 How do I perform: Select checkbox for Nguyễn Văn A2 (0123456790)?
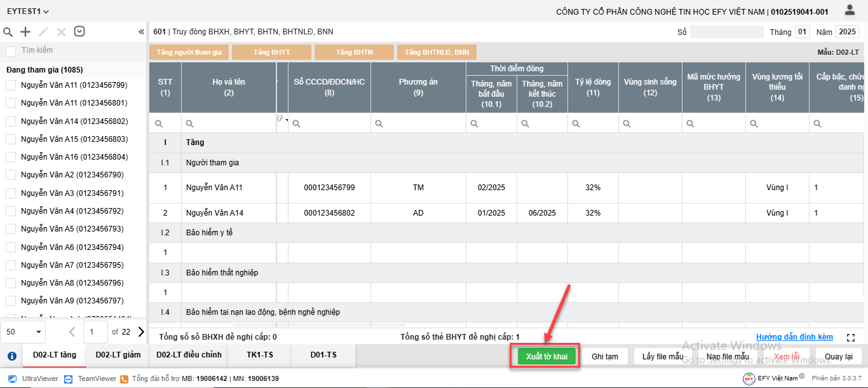point(11,175)
